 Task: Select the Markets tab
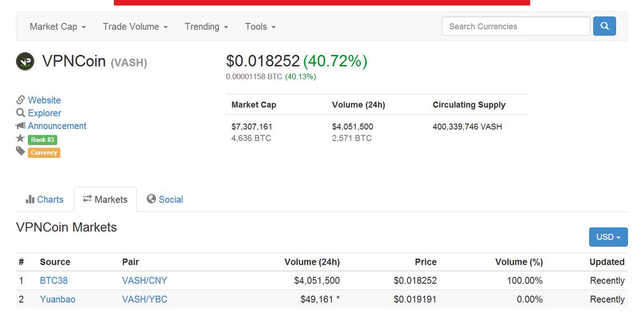pos(105,199)
